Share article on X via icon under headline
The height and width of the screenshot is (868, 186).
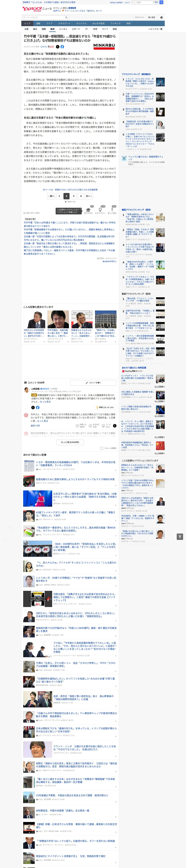(x=57, y=47)
